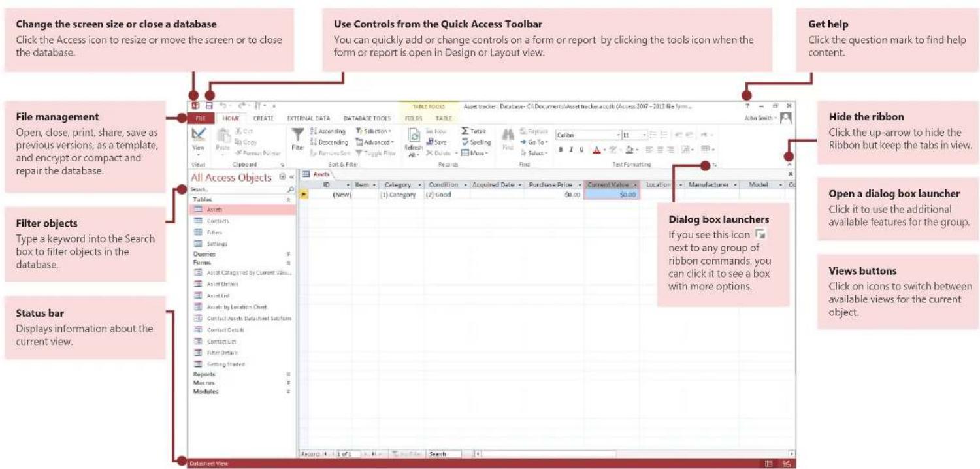Click the Datasheet View icon in status bar
The height and width of the screenshot is (469, 980).
coord(770,463)
